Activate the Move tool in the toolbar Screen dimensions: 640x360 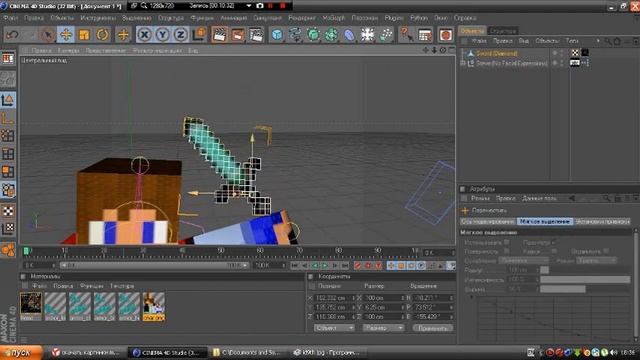click(66, 35)
